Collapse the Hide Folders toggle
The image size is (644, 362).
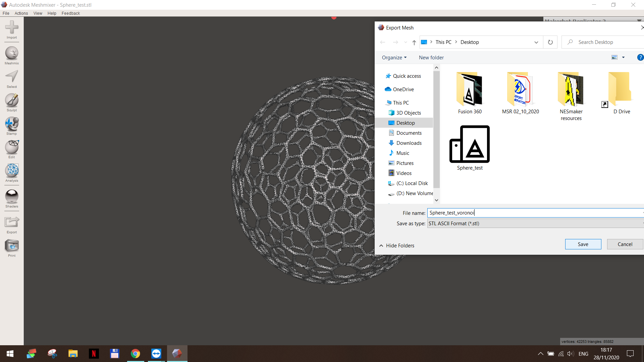397,246
